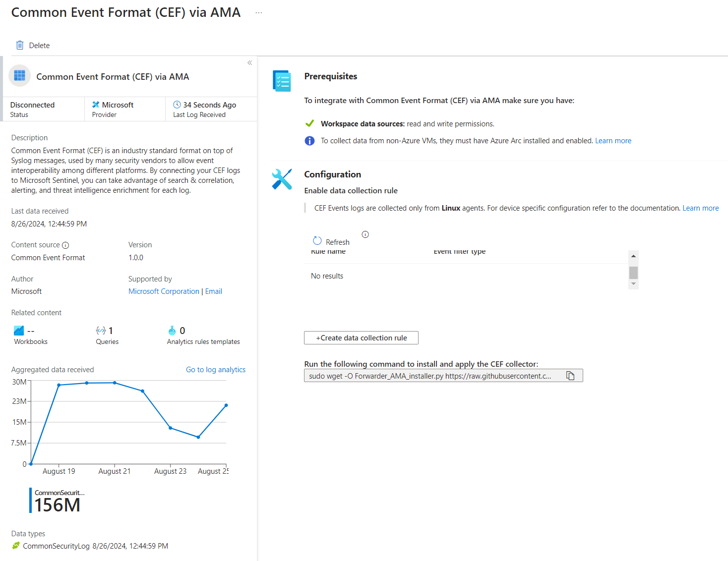The image size is (728, 561).
Task: Click the rule list scrollbar down arrow
Action: point(633,284)
